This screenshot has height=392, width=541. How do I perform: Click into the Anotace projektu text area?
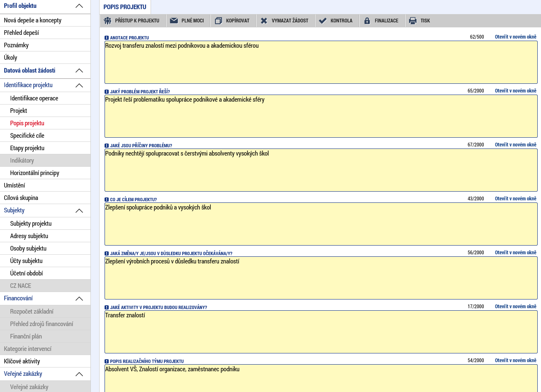(321, 62)
